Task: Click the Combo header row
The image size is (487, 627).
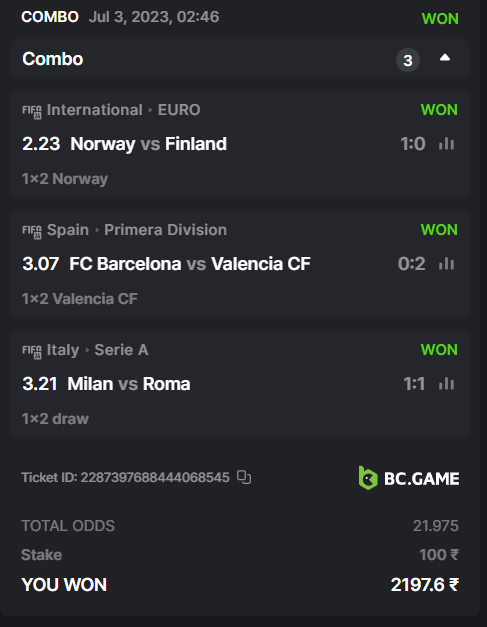Action: click(240, 59)
